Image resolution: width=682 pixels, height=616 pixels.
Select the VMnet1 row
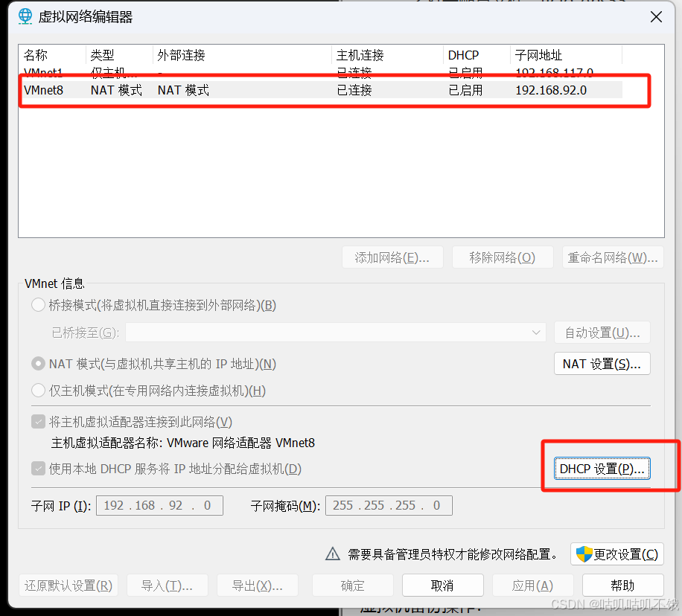click(x=321, y=72)
